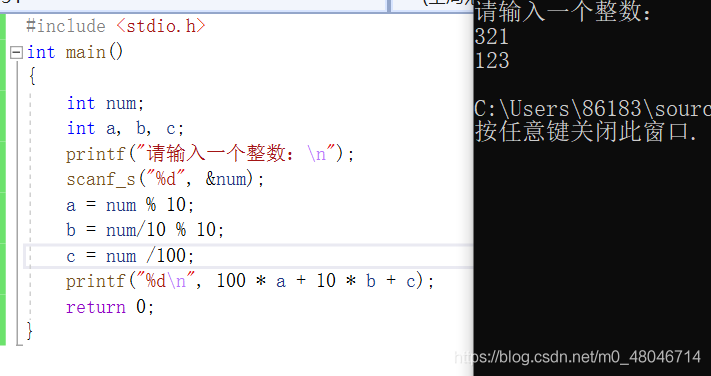The image size is (711, 376).
Task: Collapse the main function fold toggle
Action: pos(16,53)
